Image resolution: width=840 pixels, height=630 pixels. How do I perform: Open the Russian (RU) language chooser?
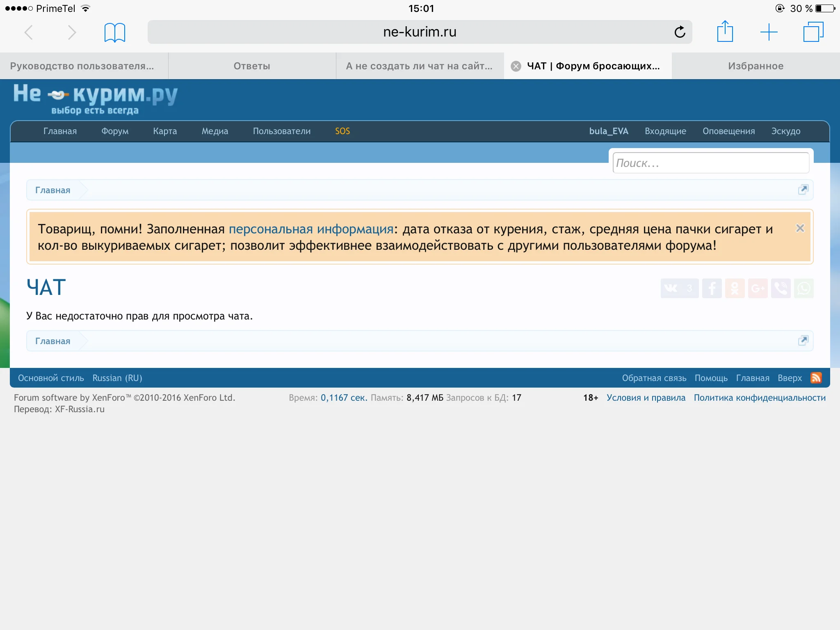click(x=117, y=378)
